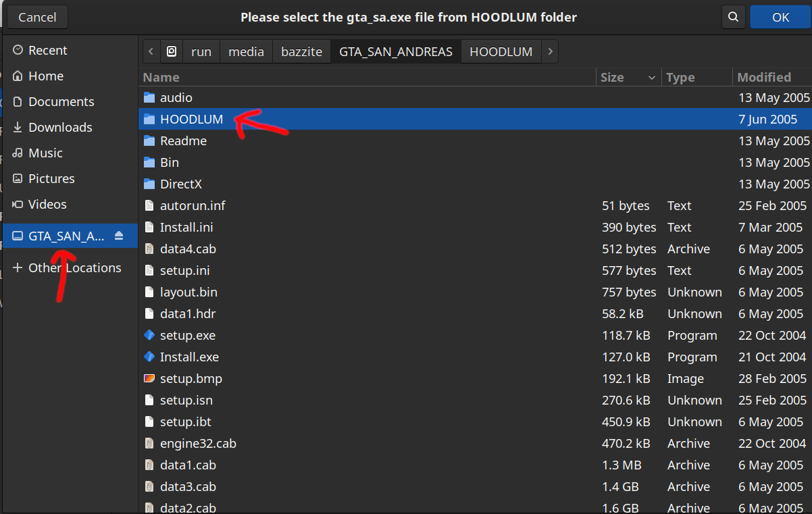This screenshot has height=514, width=812.
Task: Click the search magnifier icon button
Action: [732, 17]
